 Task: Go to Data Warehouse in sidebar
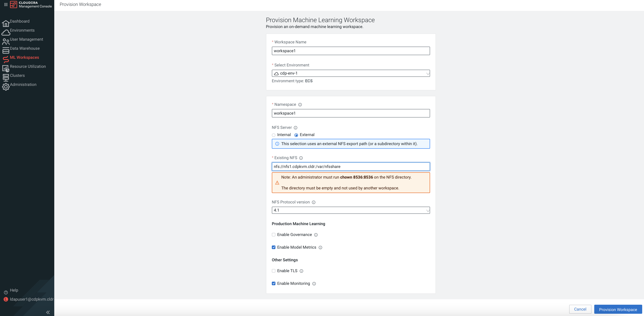click(x=24, y=49)
